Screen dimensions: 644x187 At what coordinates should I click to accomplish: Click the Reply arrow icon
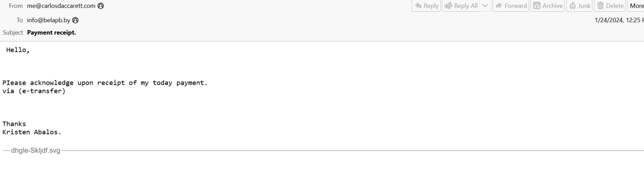tap(418, 6)
